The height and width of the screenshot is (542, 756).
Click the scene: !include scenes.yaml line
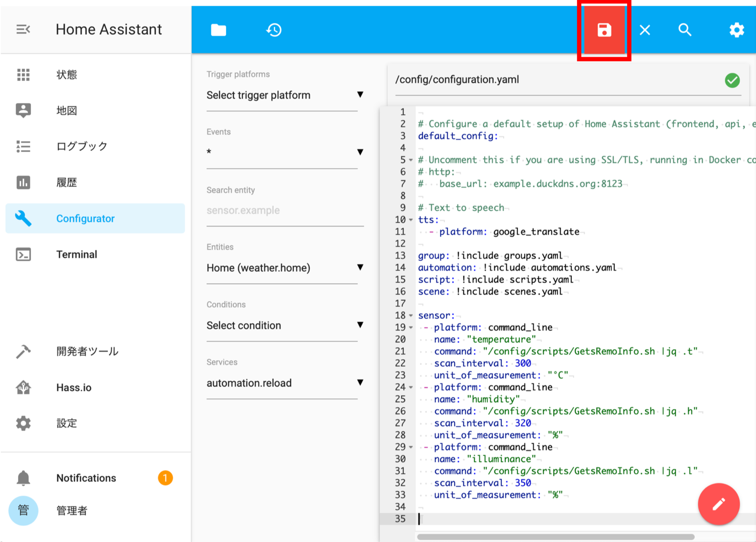click(x=490, y=291)
